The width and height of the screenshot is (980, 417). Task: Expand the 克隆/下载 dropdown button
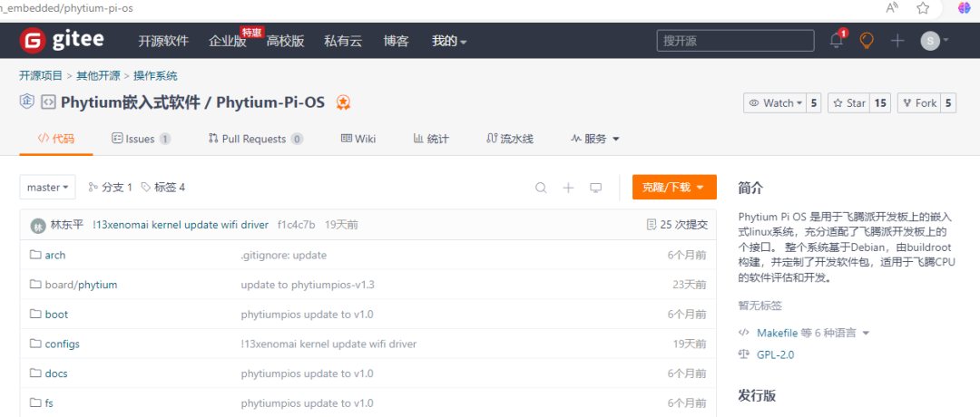[674, 188]
